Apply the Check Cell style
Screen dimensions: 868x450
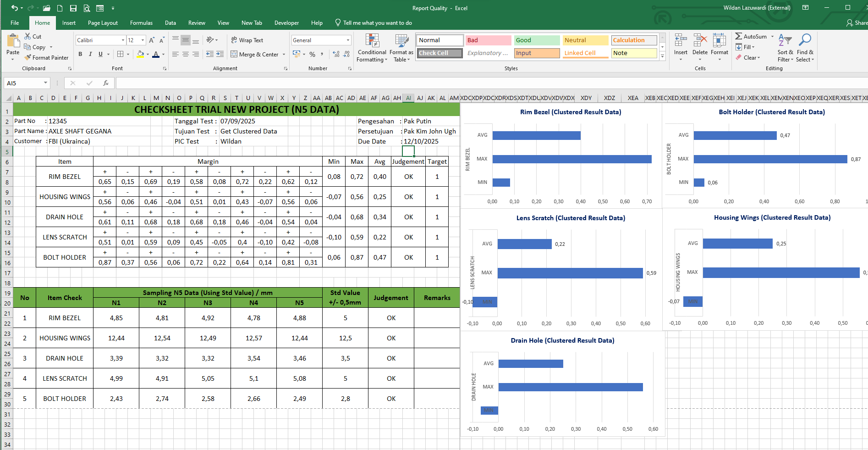pos(439,53)
